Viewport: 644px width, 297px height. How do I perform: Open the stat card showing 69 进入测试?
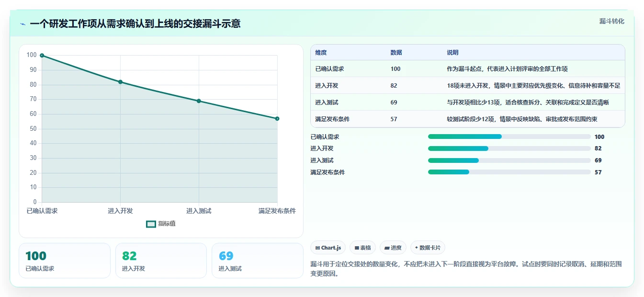point(258,261)
